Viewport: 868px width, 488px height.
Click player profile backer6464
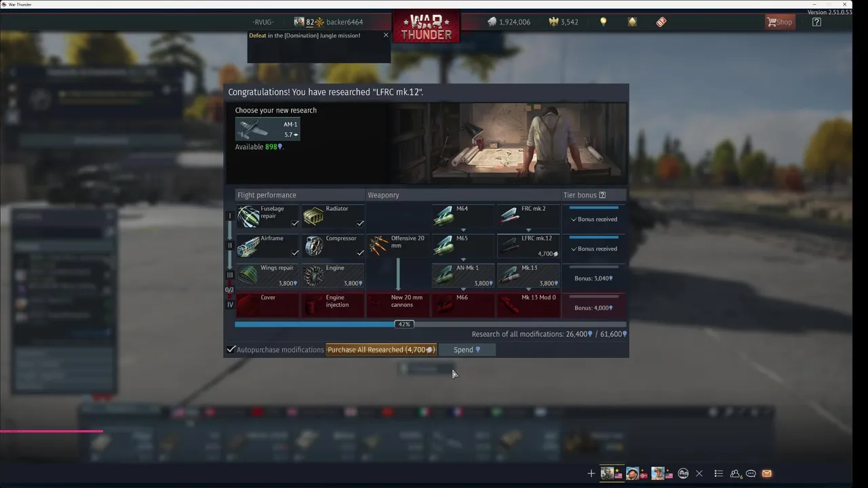(x=344, y=22)
